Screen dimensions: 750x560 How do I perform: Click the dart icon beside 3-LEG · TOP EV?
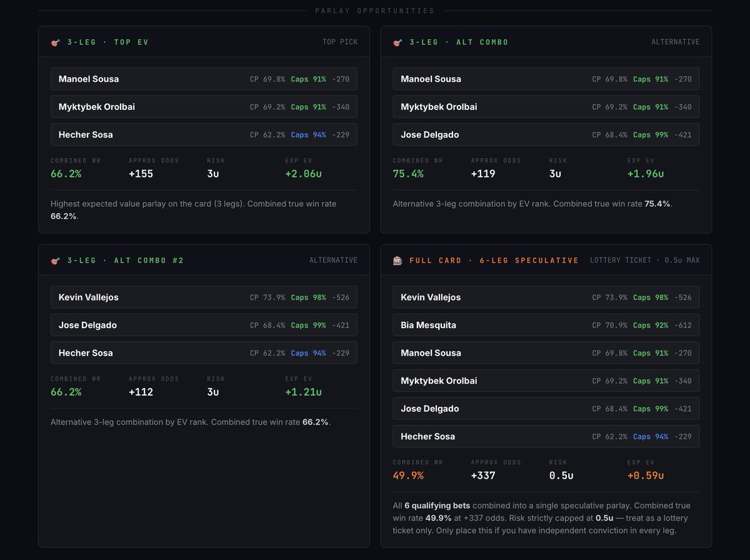coord(55,42)
